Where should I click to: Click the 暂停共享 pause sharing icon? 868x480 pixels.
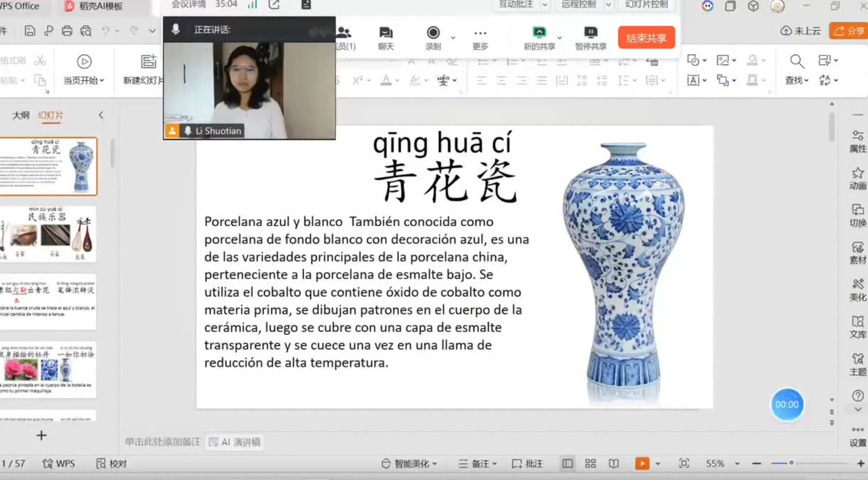(x=590, y=32)
